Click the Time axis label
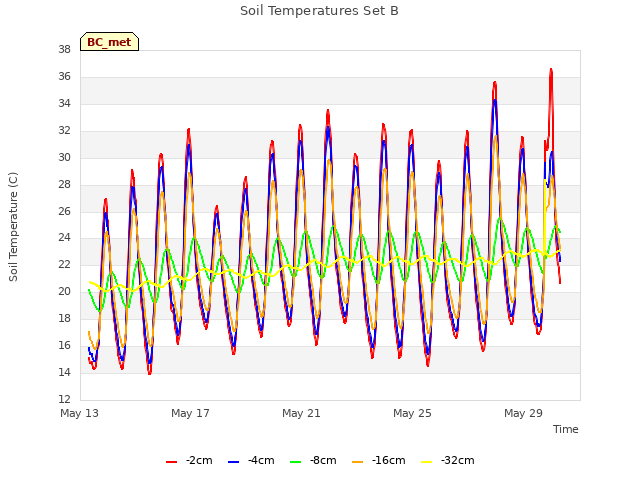Image resolution: width=640 pixels, height=480 pixels. 566,429
